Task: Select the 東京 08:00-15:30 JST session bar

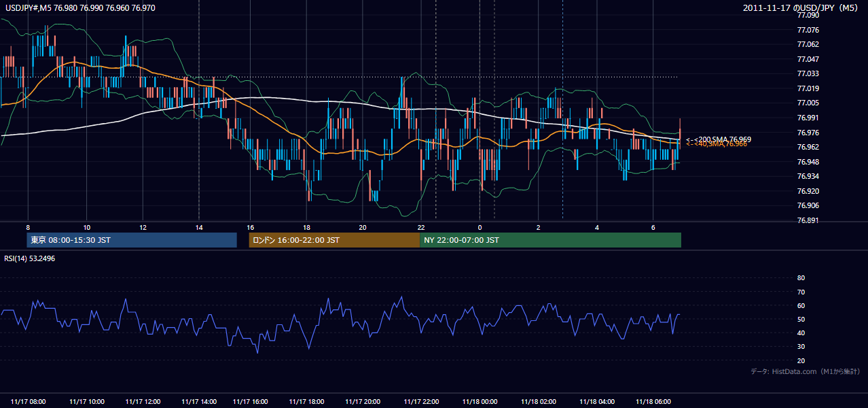Action: click(x=132, y=240)
